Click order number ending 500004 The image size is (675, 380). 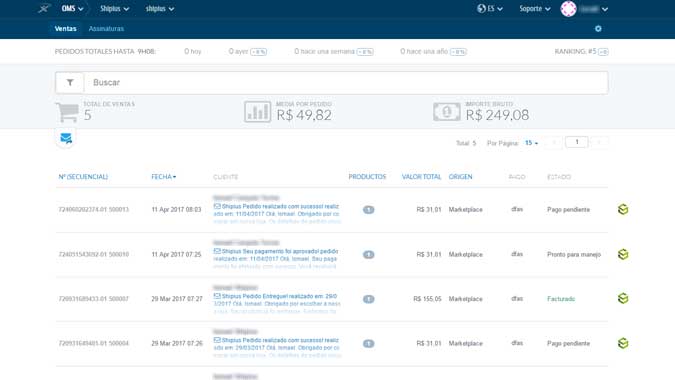pos(93,343)
